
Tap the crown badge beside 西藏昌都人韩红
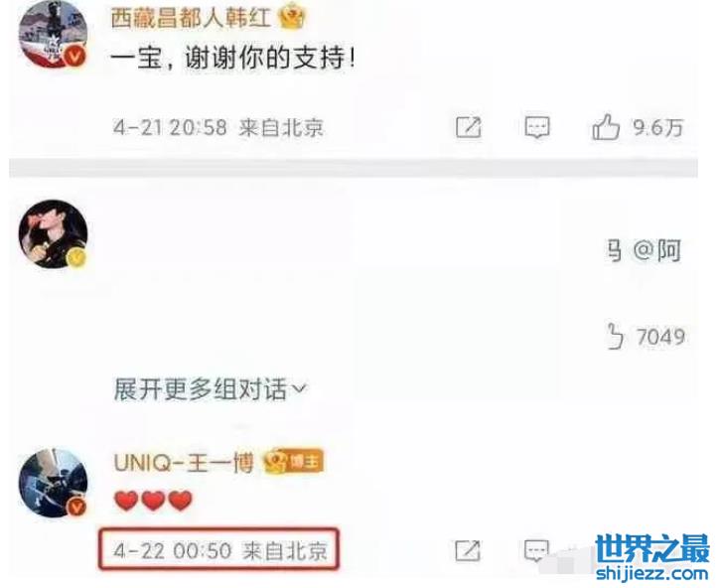[x=292, y=19]
